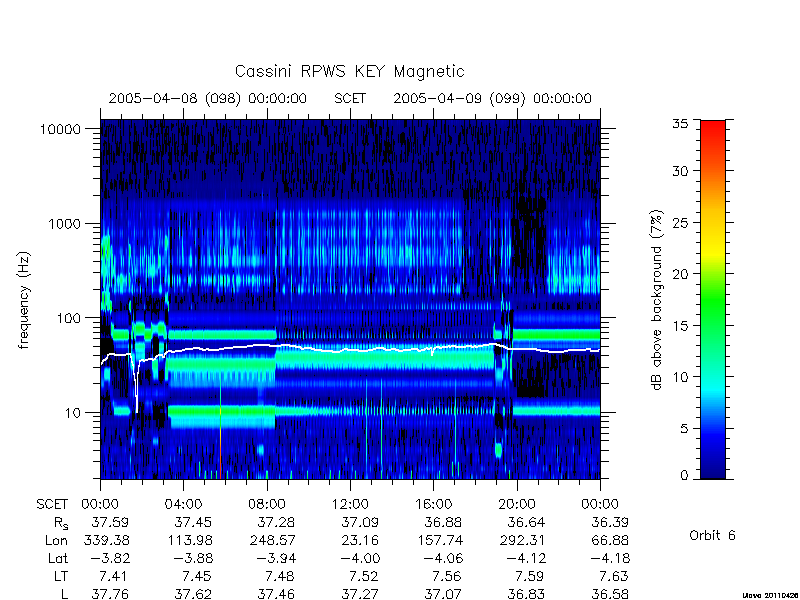Click the Lon value 292.31
Screen dimensions: 800x600
coord(522,540)
